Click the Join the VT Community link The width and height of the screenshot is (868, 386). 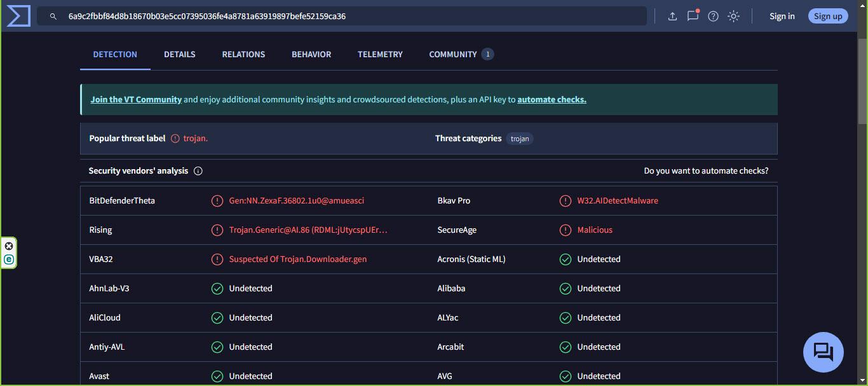pos(136,100)
